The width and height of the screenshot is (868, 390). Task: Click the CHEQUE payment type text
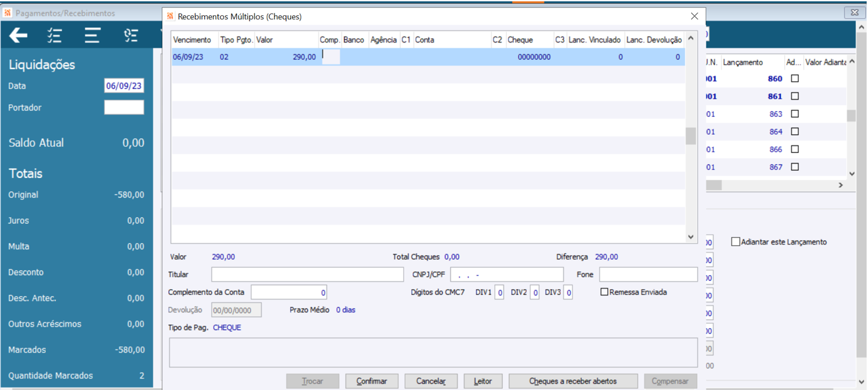[x=227, y=328]
